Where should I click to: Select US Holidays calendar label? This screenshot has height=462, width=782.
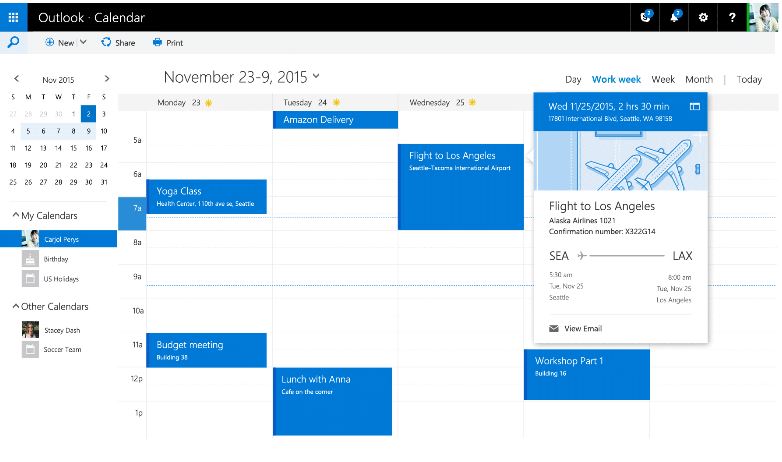[x=61, y=279]
